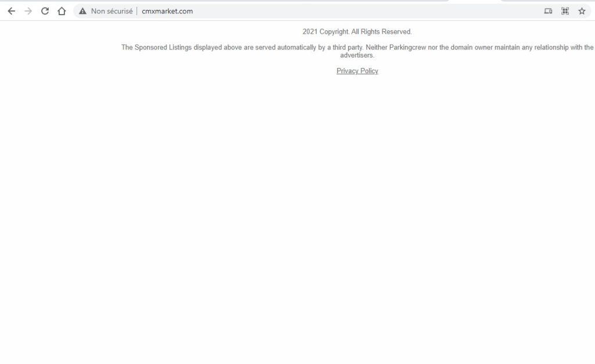Create a QR code for this page
Screen dimensions: 595x364
(565, 12)
